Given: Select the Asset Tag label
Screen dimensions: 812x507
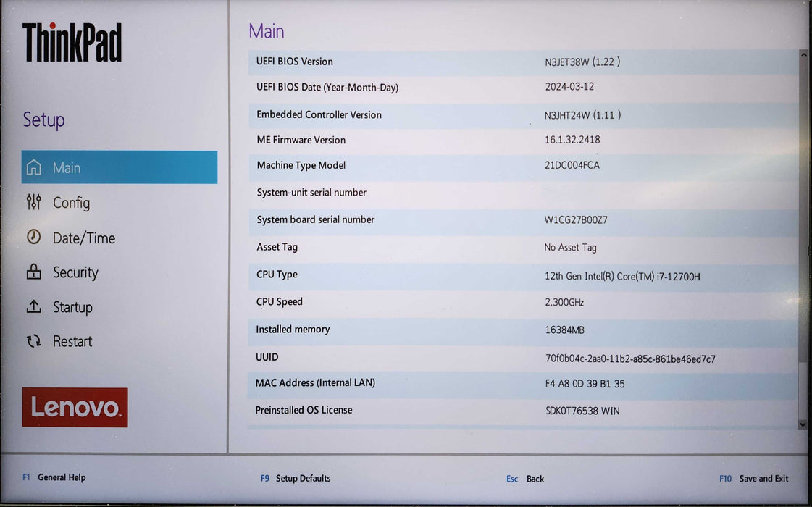Looking at the screenshot, I should [x=277, y=247].
